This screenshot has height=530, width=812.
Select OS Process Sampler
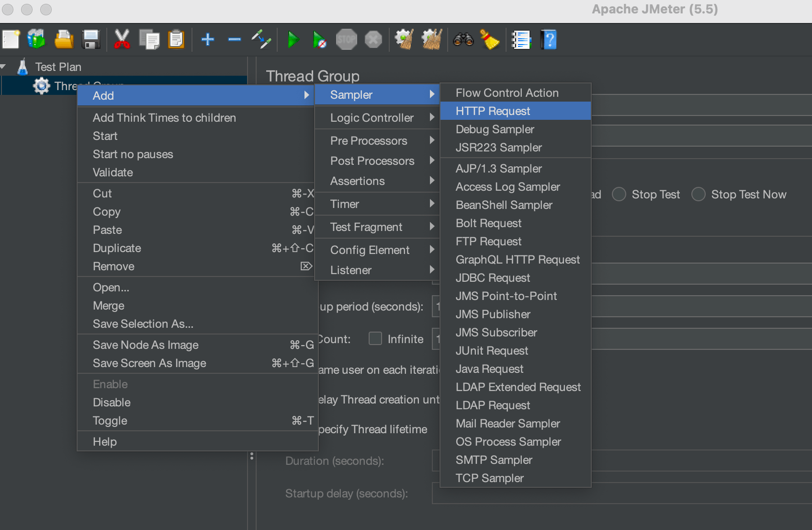(x=516, y=442)
